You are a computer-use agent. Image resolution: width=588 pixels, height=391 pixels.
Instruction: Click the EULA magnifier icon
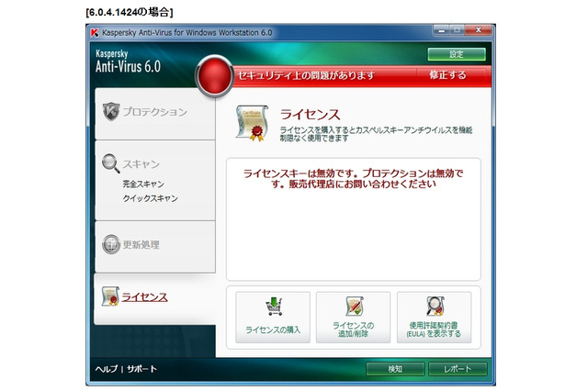[x=435, y=306]
